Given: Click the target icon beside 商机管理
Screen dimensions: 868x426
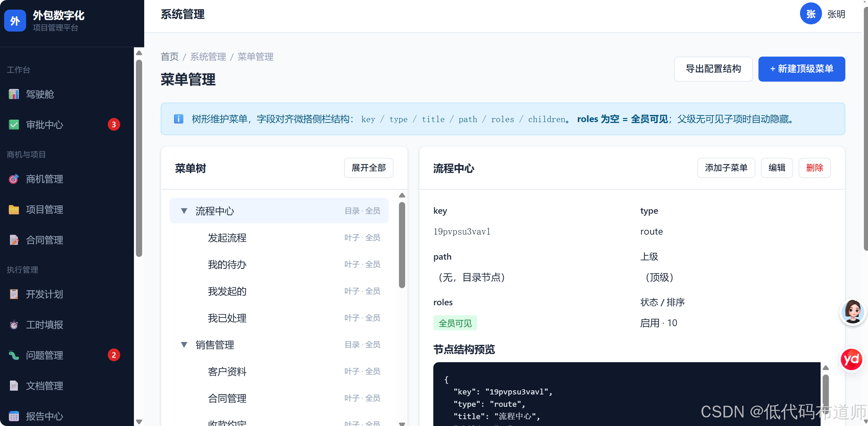Looking at the screenshot, I should 14,179.
